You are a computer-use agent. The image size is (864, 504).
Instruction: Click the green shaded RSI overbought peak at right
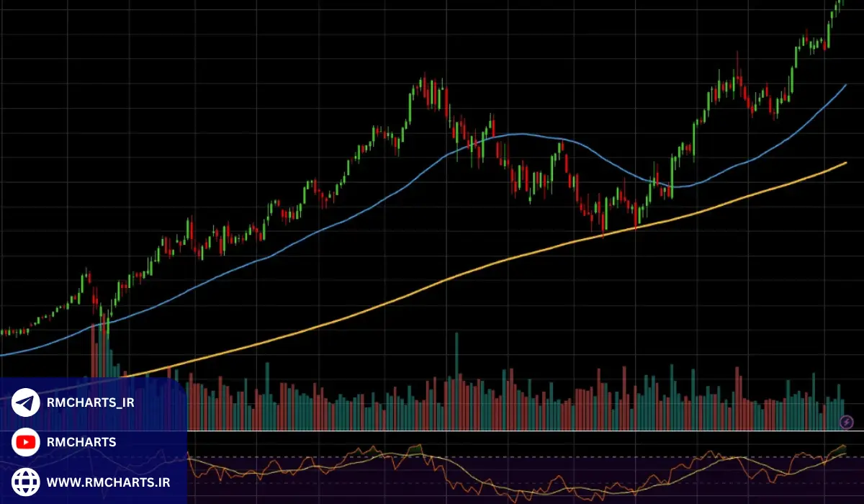pyautogui.click(x=840, y=450)
